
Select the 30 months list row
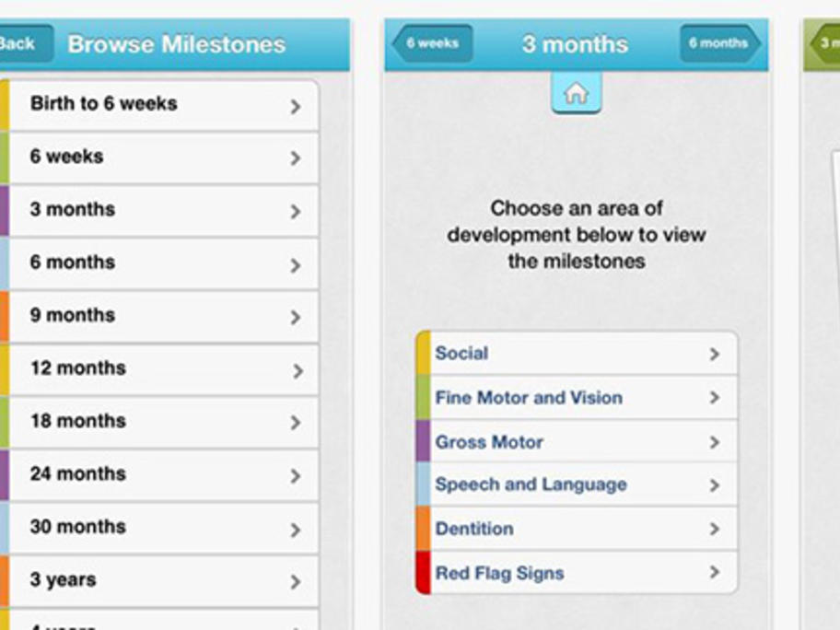tap(159, 528)
